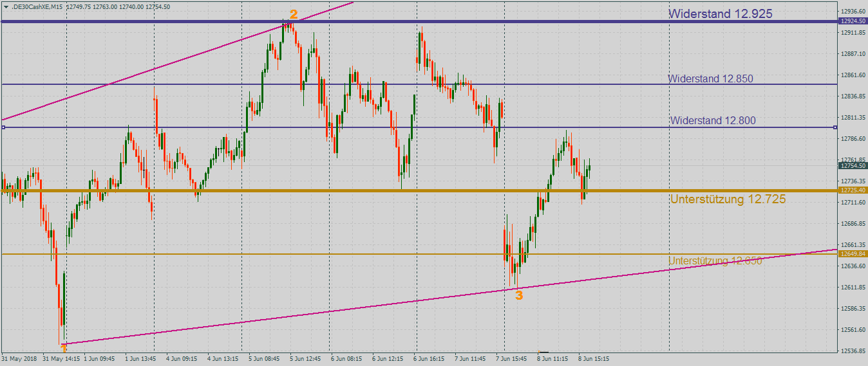Click the 7 Jun 15:45 time label

coord(512,358)
